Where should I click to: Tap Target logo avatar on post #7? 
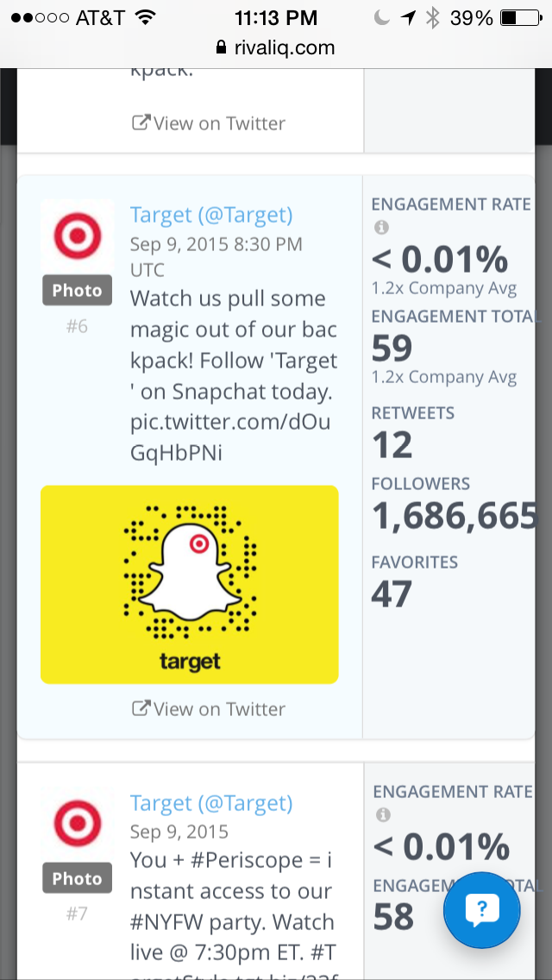pos(78,822)
